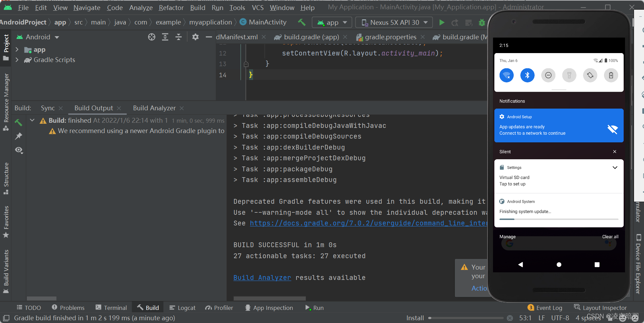Click the Make Project hammer icon

point(302,22)
